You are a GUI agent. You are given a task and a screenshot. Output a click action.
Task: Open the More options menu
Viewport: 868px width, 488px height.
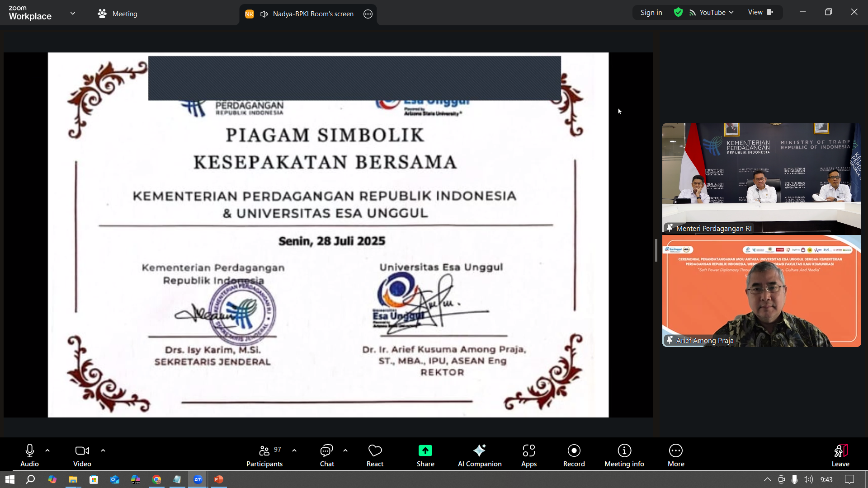click(x=676, y=455)
